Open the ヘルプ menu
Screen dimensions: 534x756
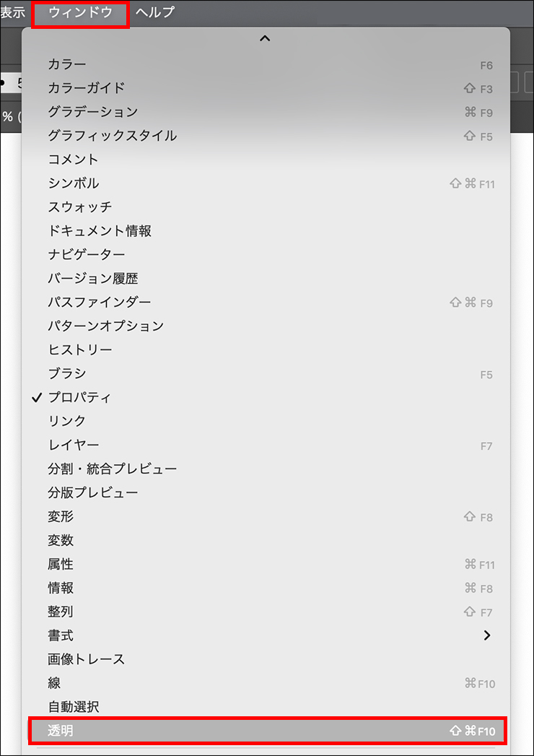click(154, 13)
